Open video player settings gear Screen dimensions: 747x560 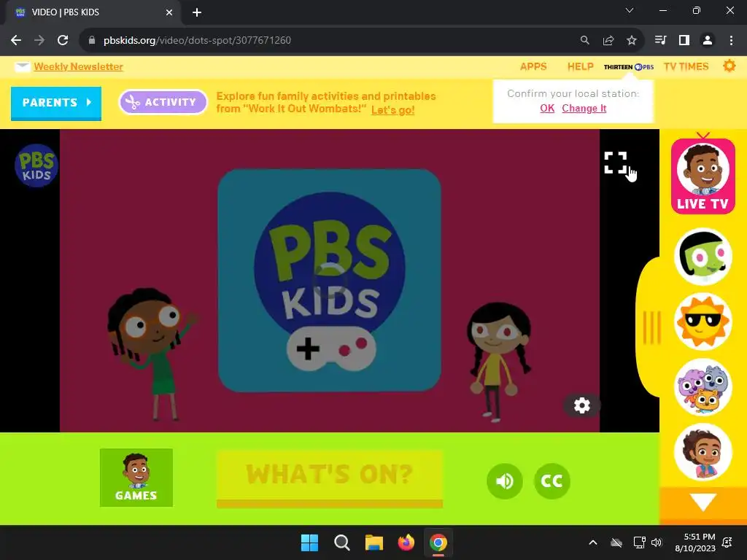tap(581, 405)
